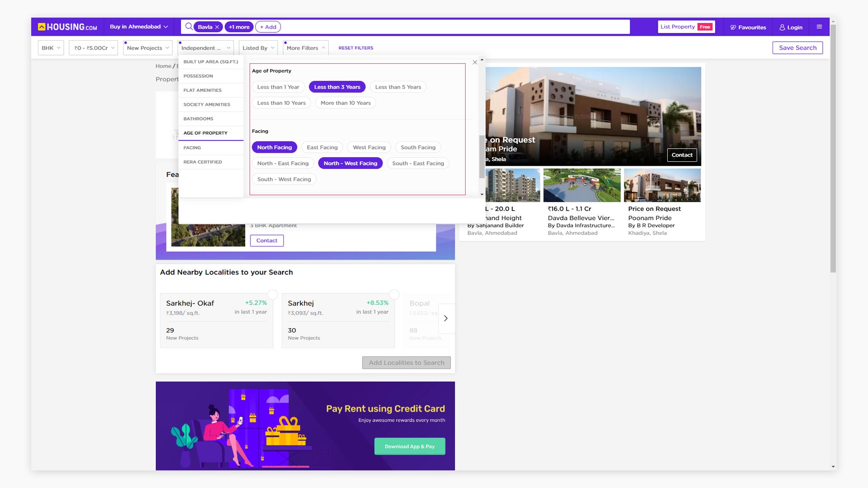Screen dimensions: 868x488
Task: Open the Independent property type dropdown
Action: pos(205,48)
